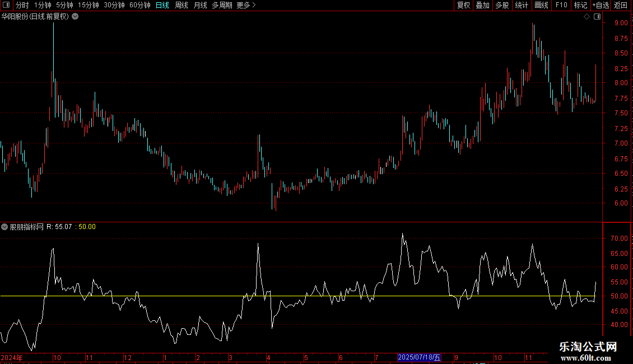Image resolution: width=633 pixels, height=364 pixels.
Task: Open the 多周期 multi-period view
Action: click(x=222, y=5)
